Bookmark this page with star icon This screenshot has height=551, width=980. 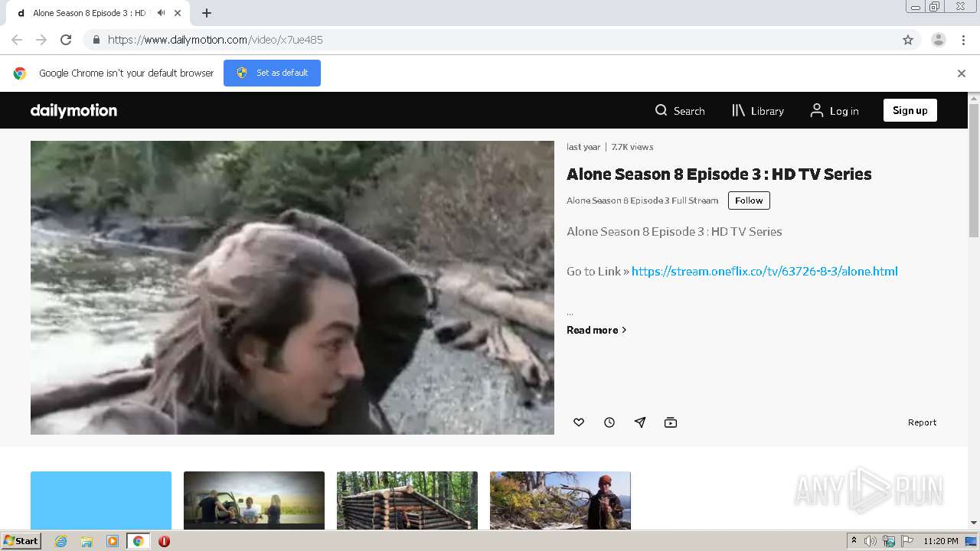pos(908,40)
